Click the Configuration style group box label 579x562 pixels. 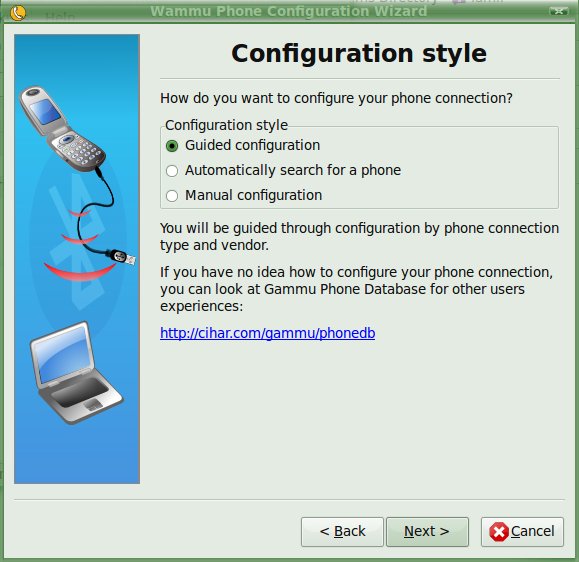pyautogui.click(x=226, y=125)
